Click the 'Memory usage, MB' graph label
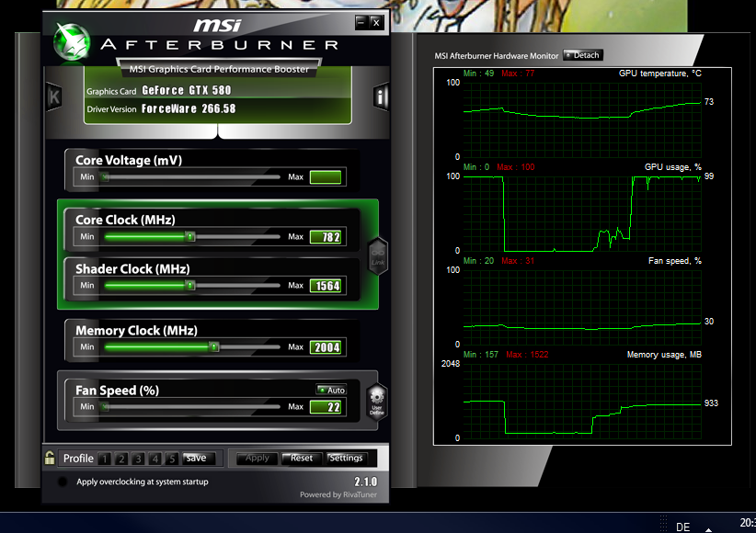Viewport: 756px width, 533px height. 664,355
